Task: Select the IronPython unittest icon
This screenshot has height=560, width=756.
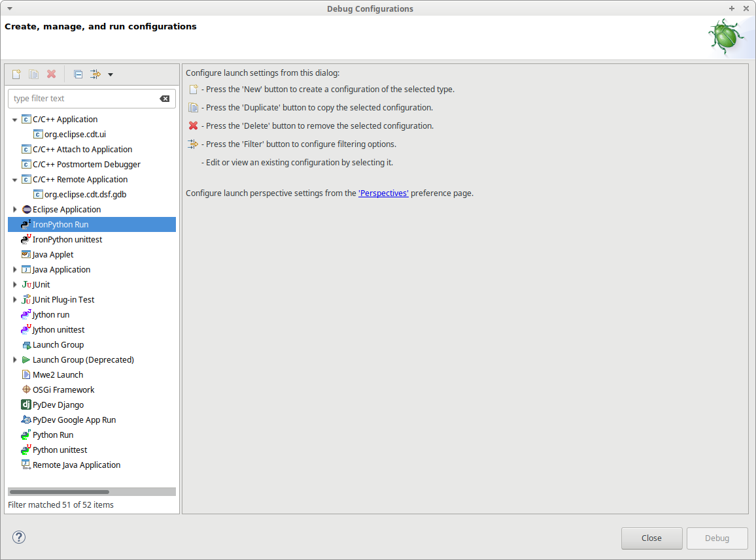Action: pyautogui.click(x=26, y=239)
